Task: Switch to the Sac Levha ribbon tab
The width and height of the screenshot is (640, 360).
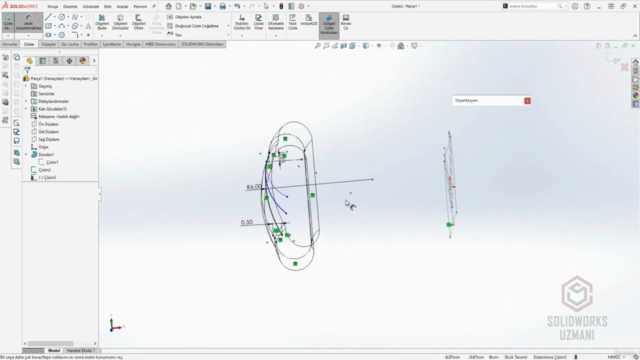Action: (70, 44)
